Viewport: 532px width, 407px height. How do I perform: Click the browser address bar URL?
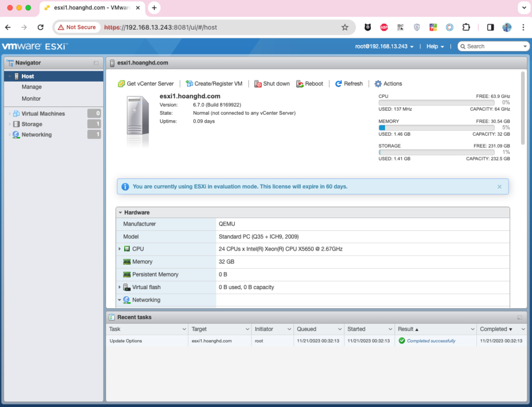(x=160, y=27)
